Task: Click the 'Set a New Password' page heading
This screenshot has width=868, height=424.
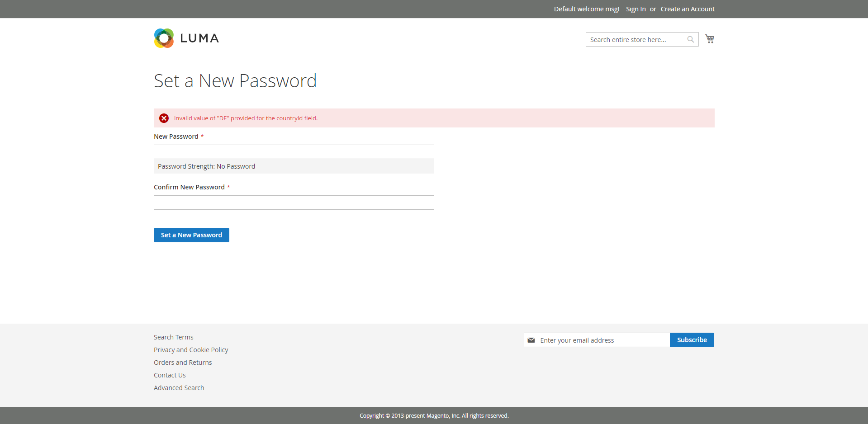Action: (x=235, y=81)
